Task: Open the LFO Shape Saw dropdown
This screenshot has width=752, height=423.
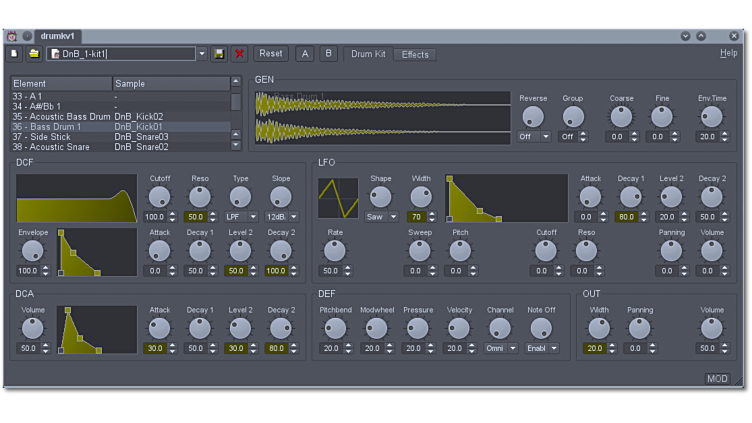Action: pos(381,217)
